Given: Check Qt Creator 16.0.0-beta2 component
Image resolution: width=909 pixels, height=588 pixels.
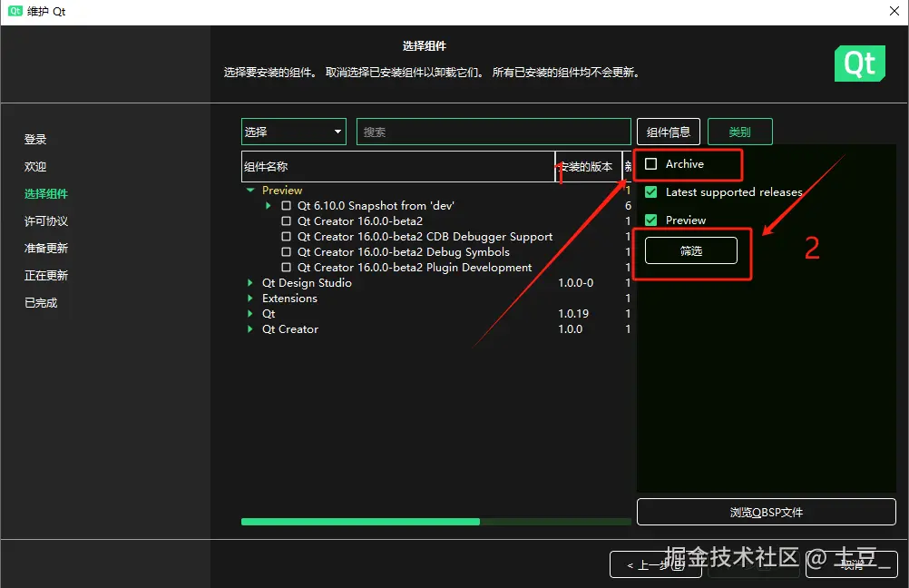Looking at the screenshot, I should click(286, 220).
